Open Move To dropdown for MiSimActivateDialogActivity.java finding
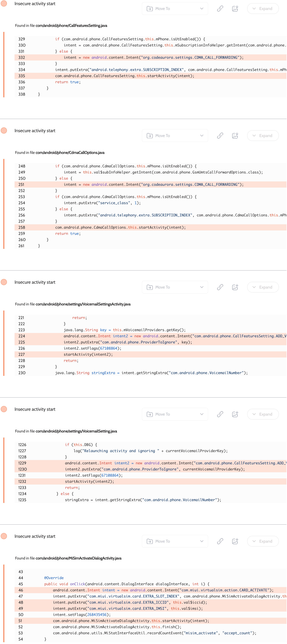This screenshot has width=287, height=644. click(175, 541)
